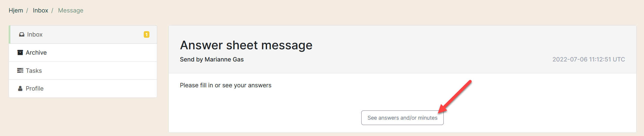This screenshot has height=136, width=644.
Task: Click the Inbox breadcrumb link
Action: 40,10
